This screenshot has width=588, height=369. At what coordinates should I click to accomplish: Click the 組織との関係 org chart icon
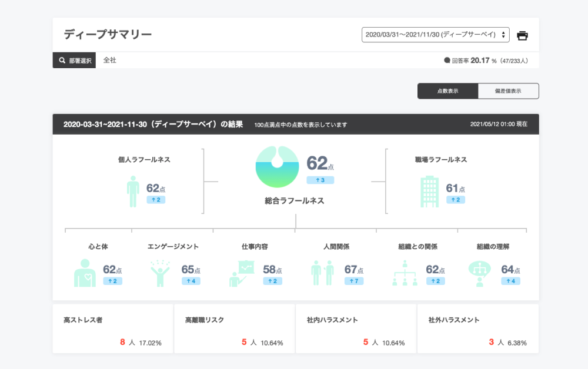(x=405, y=273)
